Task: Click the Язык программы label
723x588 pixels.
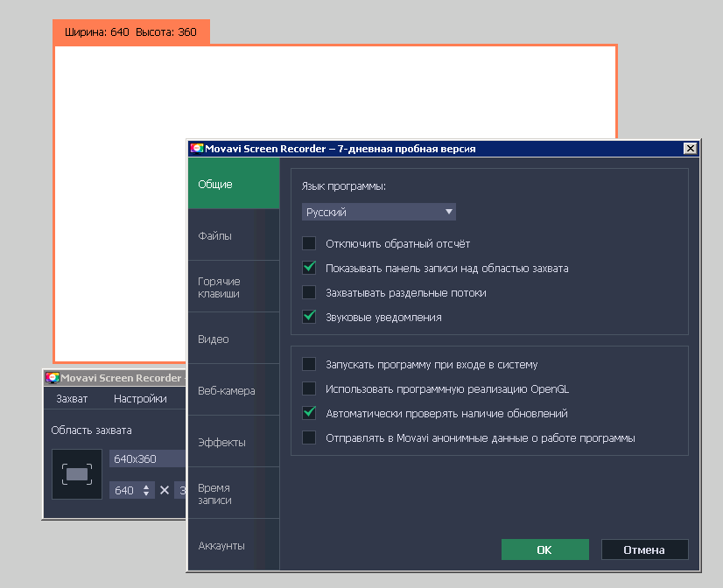Action: 343,186
